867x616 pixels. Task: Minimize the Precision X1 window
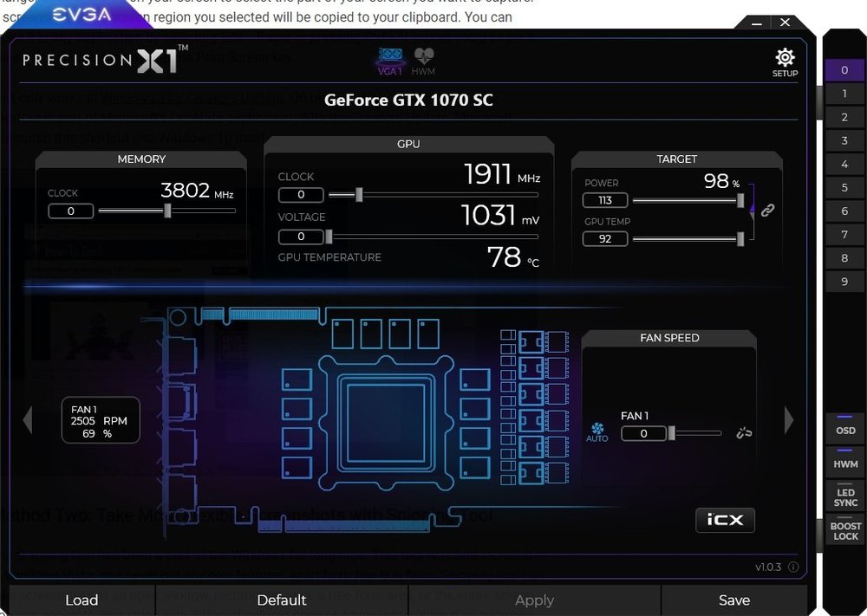pyautogui.click(x=757, y=23)
